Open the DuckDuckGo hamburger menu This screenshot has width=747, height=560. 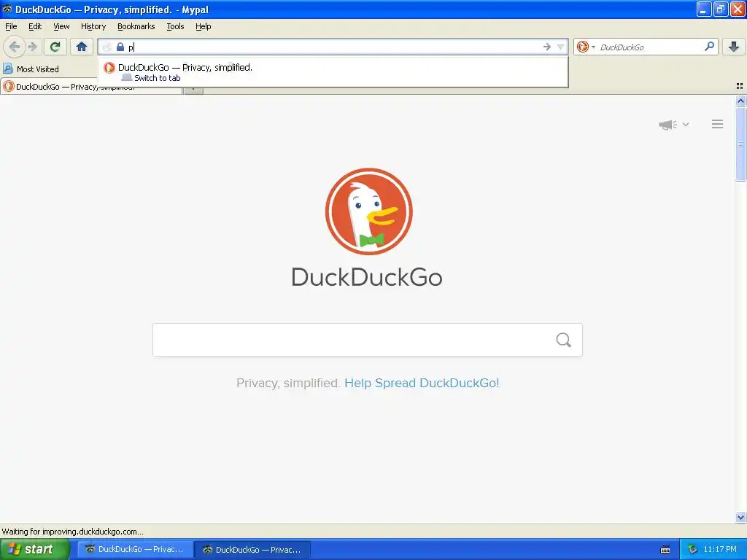[718, 124]
